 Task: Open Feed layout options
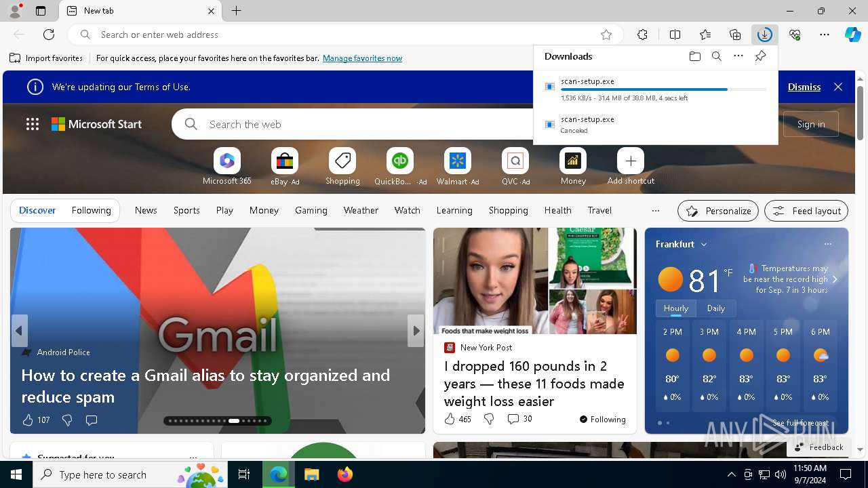pos(806,211)
